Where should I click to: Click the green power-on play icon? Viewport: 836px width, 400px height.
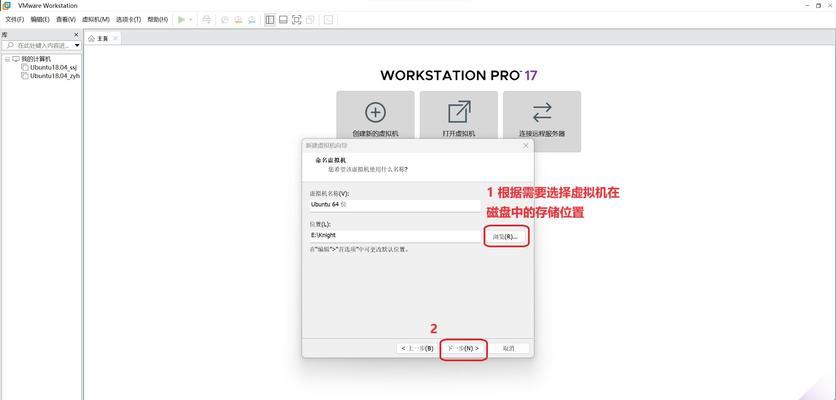pos(181,20)
